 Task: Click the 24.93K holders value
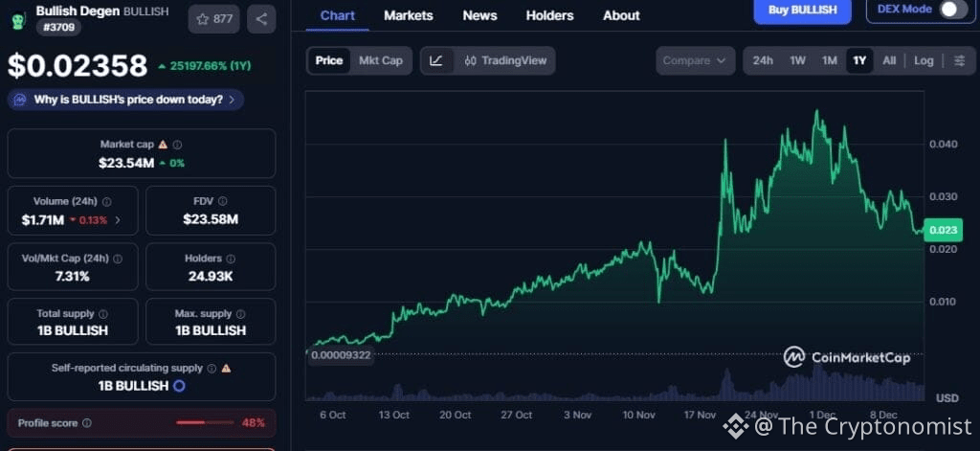coord(211,276)
